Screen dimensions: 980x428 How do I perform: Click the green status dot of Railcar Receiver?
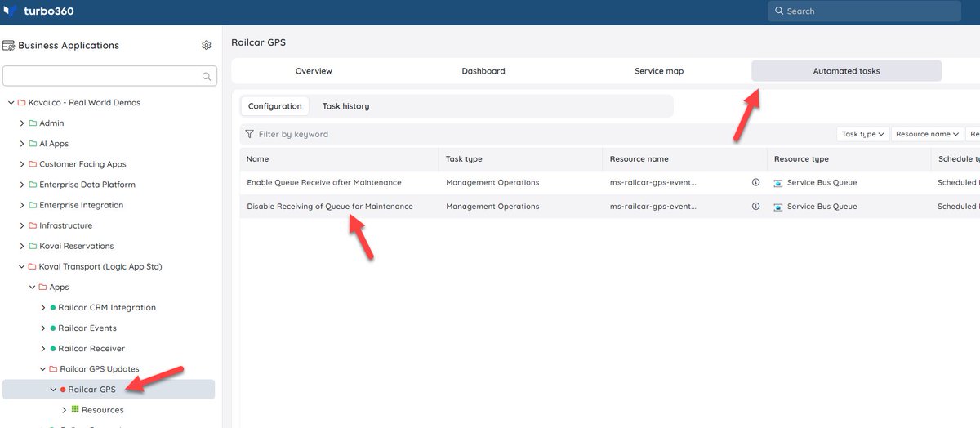coord(53,349)
